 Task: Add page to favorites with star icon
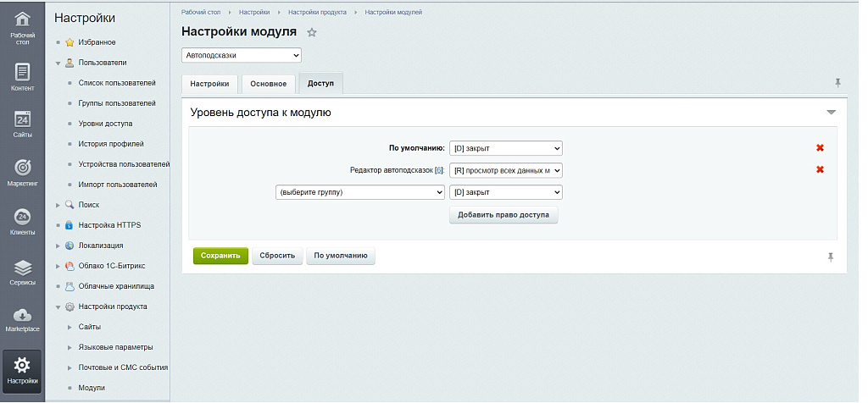coord(312,32)
